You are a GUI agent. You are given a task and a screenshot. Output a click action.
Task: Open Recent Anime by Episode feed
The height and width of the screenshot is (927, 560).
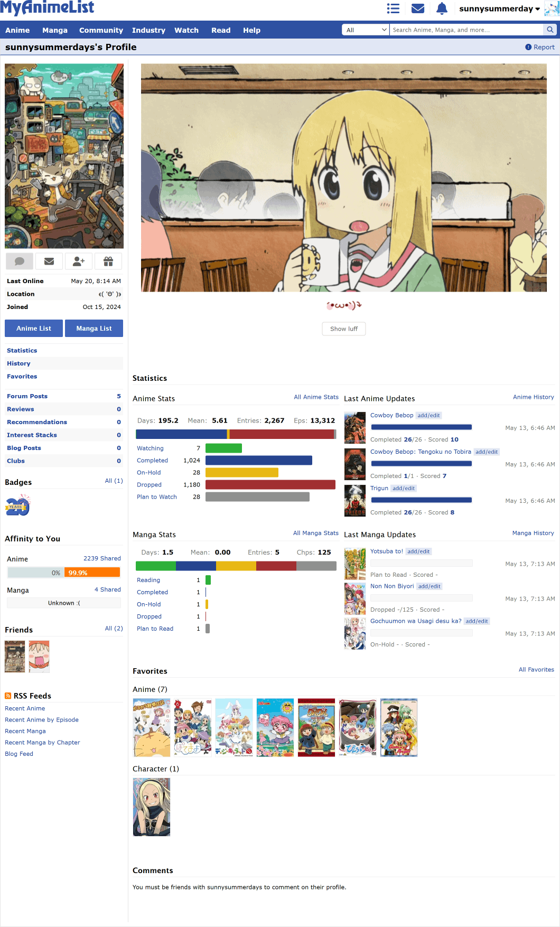point(42,719)
